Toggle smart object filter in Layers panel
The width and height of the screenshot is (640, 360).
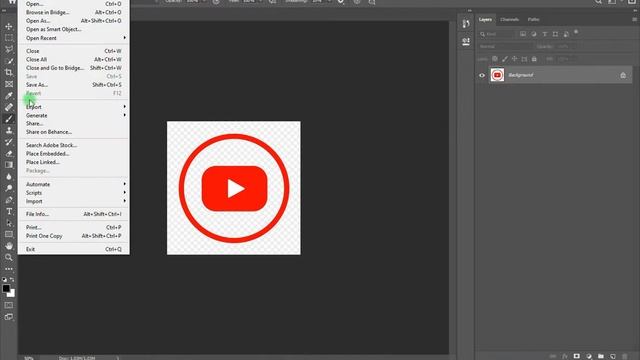pyautogui.click(x=566, y=34)
